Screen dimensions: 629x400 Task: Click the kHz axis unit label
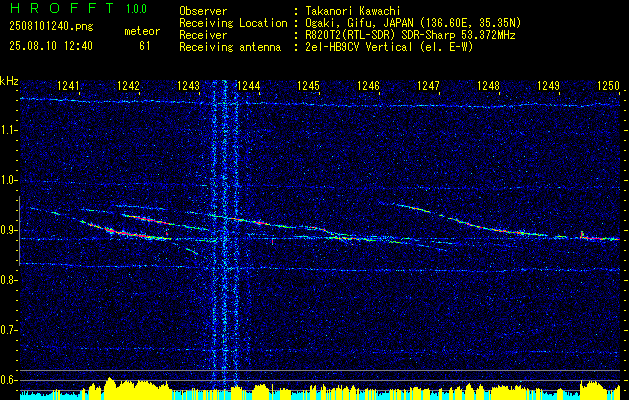[x=9, y=81]
